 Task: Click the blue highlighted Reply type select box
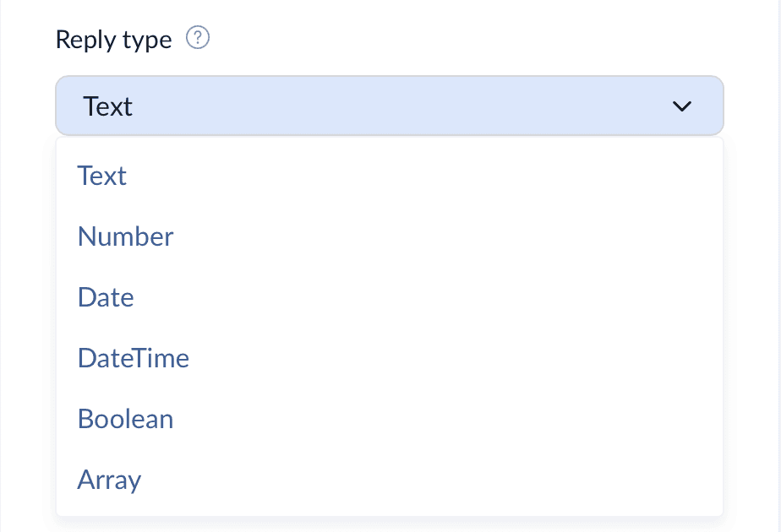coord(389,106)
